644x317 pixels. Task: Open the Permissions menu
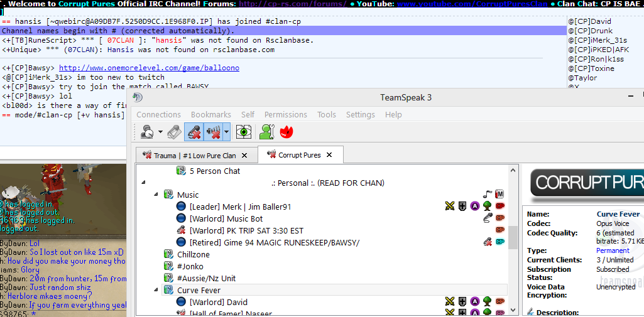[x=287, y=114]
